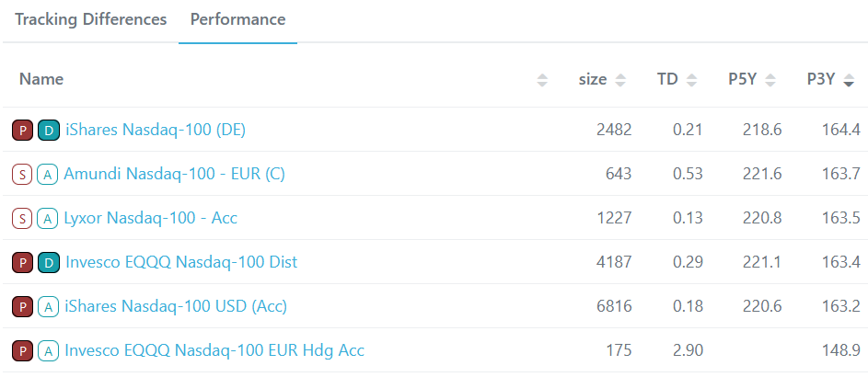Sort by fund size column
Viewport: 868px width, 377px height.
620,80
